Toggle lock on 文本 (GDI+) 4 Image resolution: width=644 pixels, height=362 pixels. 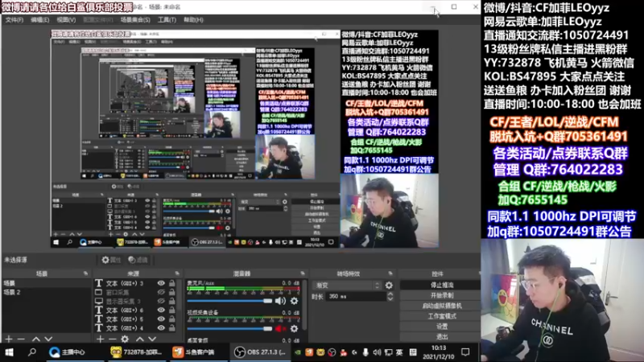[x=172, y=328]
